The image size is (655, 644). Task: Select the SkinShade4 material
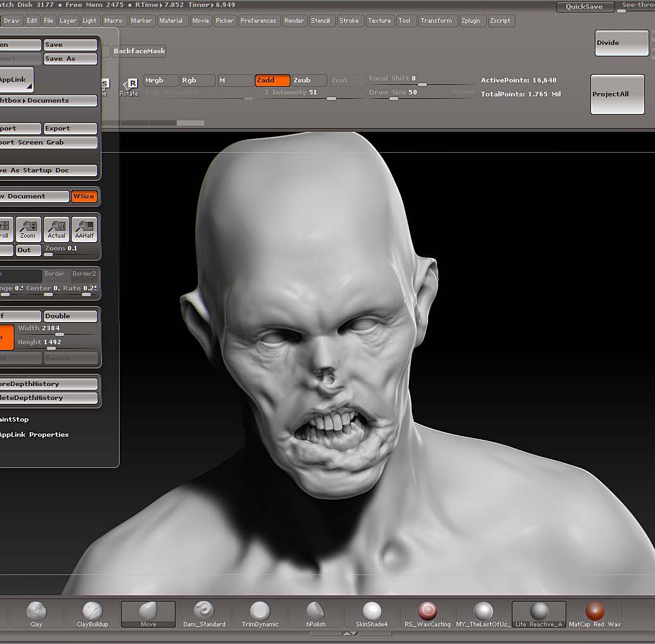372,613
